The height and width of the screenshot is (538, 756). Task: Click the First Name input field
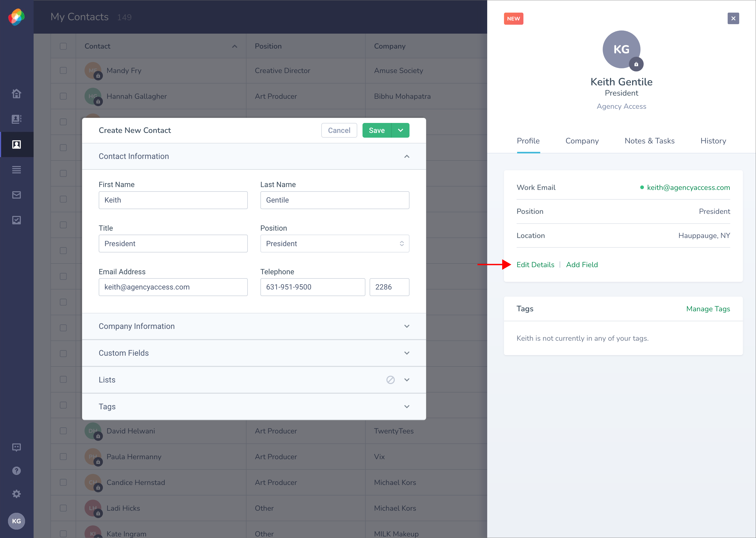coord(173,200)
